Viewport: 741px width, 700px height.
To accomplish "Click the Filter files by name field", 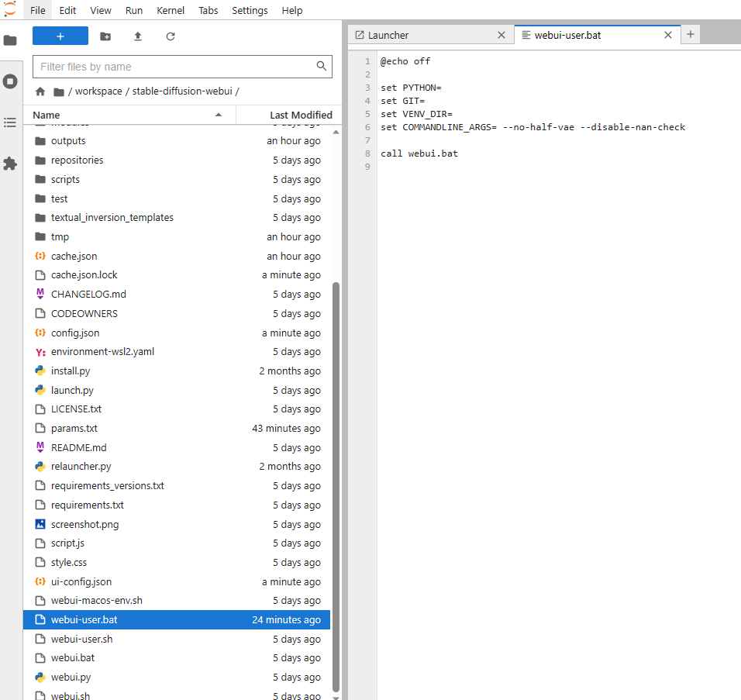I will (174, 67).
